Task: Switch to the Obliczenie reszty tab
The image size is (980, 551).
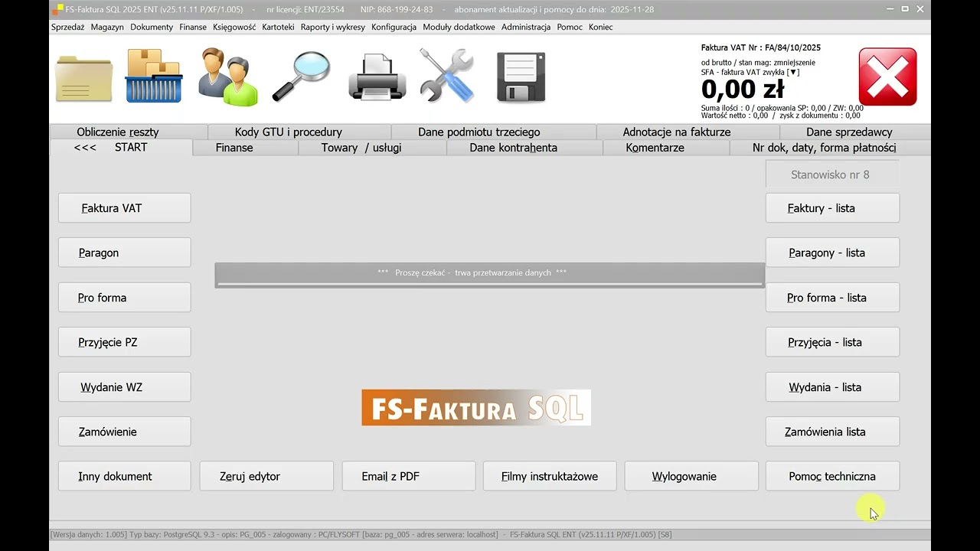Action: tap(129, 132)
